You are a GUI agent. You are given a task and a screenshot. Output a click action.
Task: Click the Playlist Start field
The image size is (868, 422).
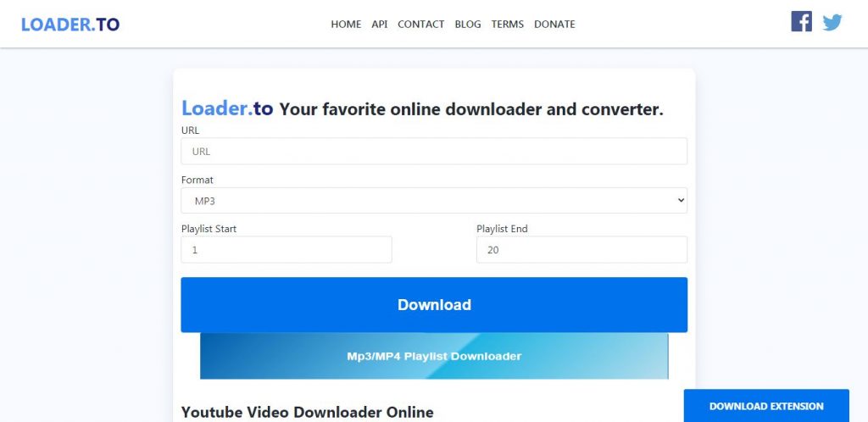tap(287, 249)
